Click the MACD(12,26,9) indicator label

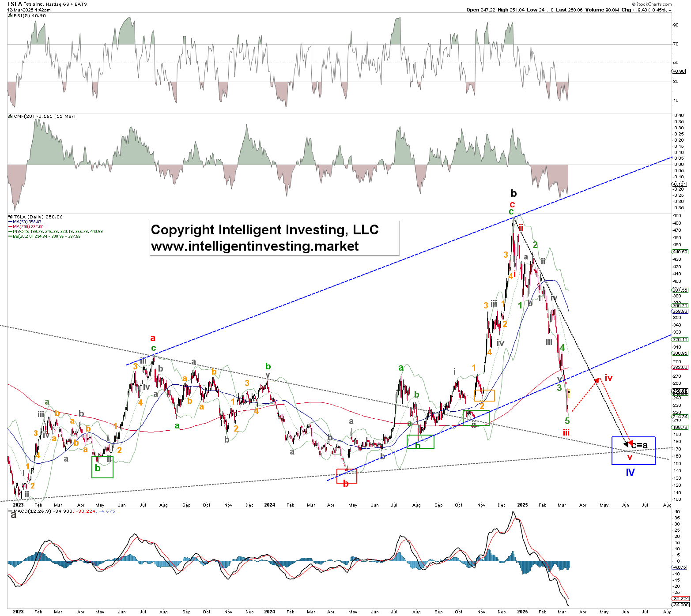coord(62,511)
